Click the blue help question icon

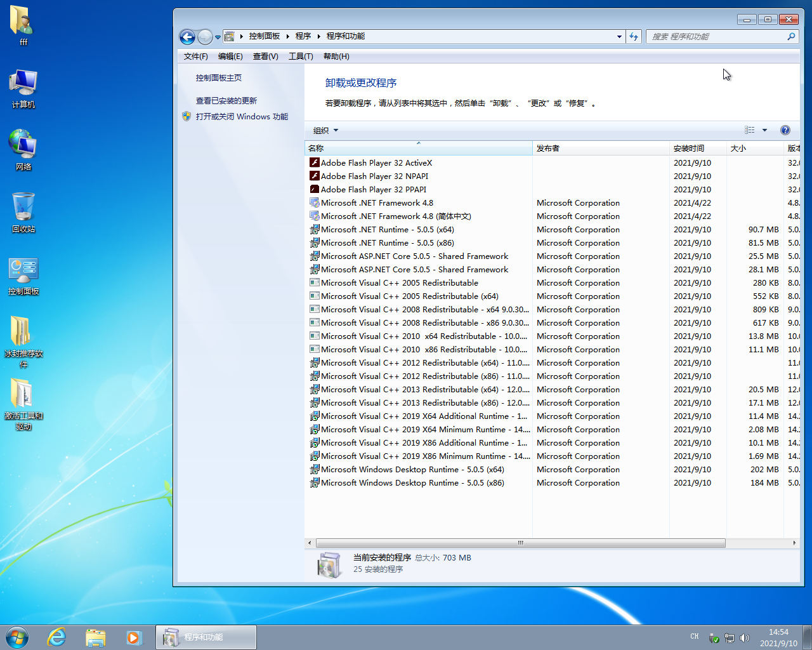pyautogui.click(x=785, y=130)
